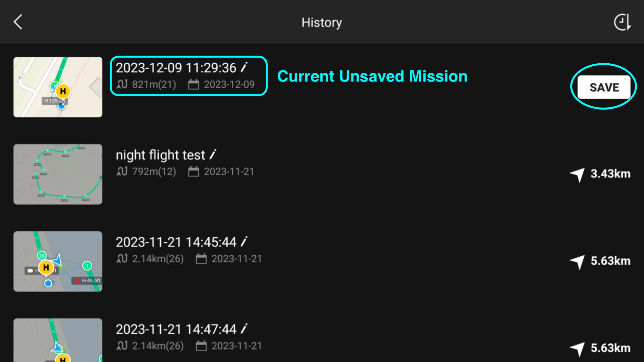The width and height of the screenshot is (644, 362).
Task: Open map thumbnail of 14:45:44 mission
Action: [58, 261]
